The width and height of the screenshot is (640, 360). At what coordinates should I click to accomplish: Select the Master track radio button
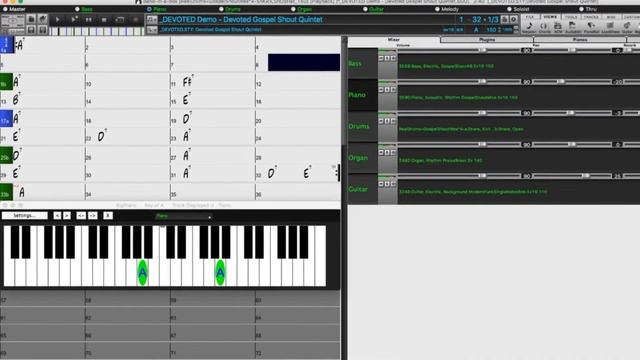(6, 9)
